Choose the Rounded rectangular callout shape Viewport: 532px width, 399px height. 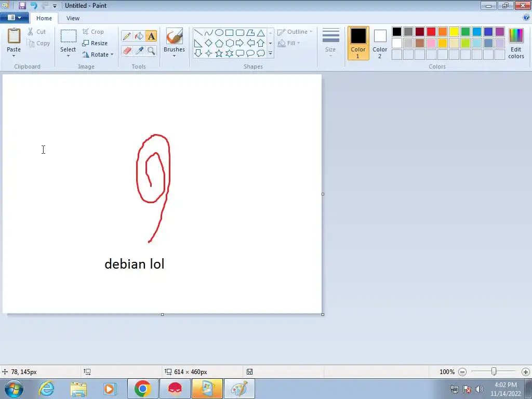240,54
